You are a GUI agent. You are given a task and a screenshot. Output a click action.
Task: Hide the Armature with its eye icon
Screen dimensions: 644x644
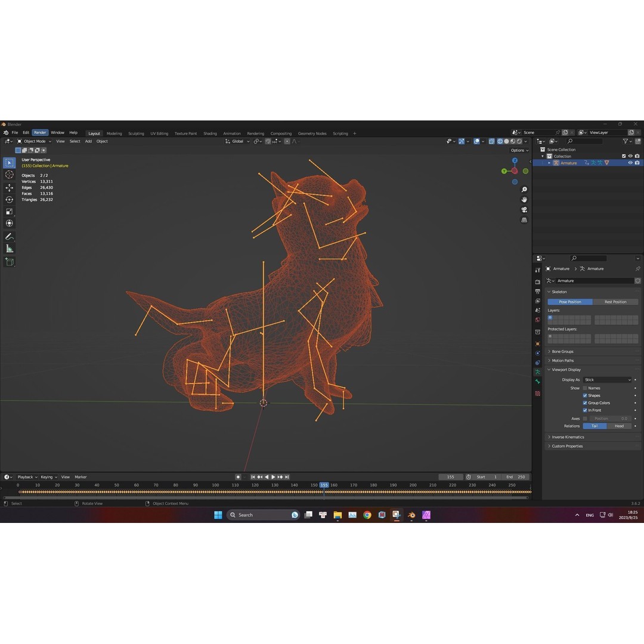click(x=630, y=163)
